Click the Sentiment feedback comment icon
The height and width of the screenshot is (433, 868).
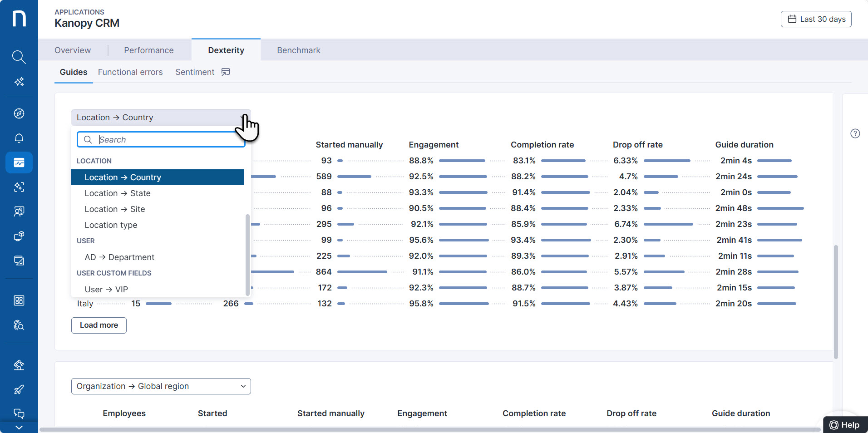[226, 72]
